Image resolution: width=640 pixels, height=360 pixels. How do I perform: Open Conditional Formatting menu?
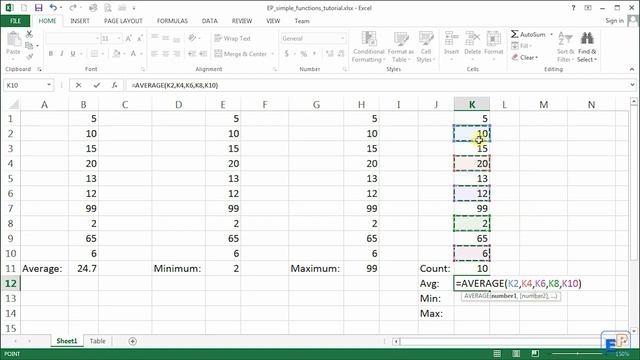pos(369,47)
